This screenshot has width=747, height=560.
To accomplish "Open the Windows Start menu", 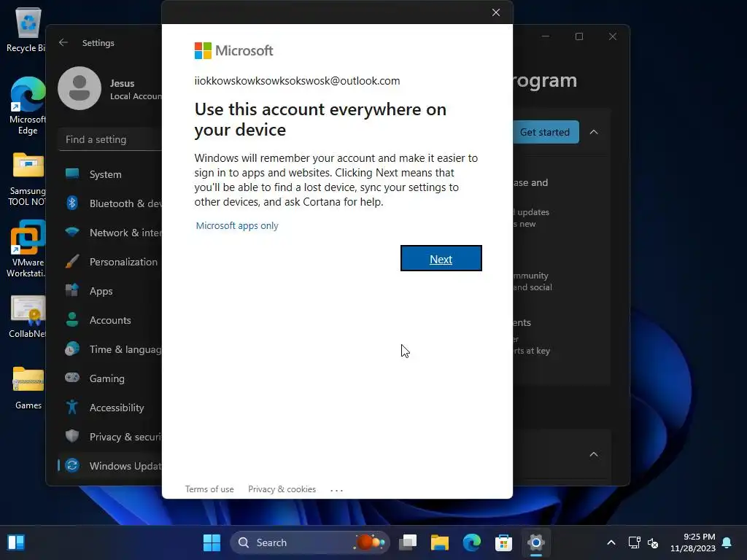I will point(212,542).
